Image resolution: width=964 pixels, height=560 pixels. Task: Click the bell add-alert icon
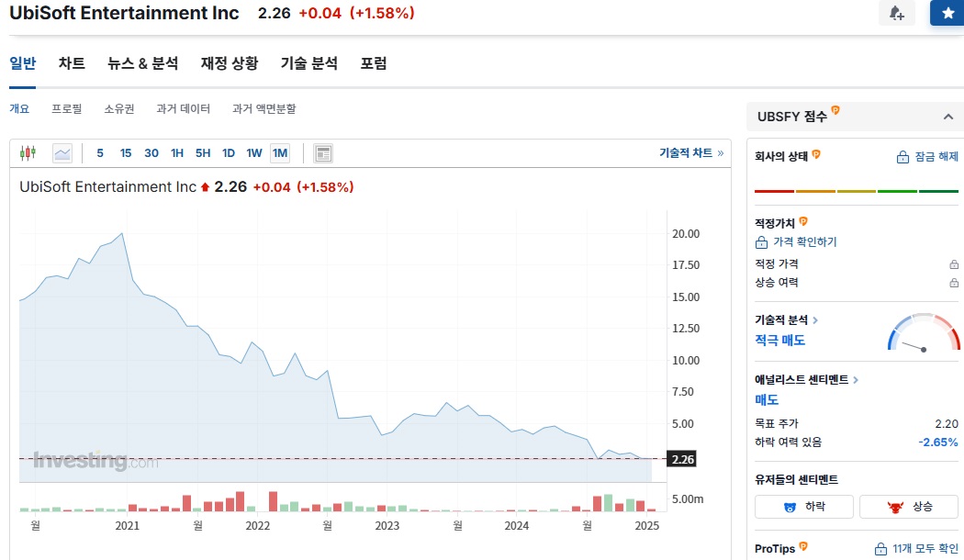tap(896, 14)
